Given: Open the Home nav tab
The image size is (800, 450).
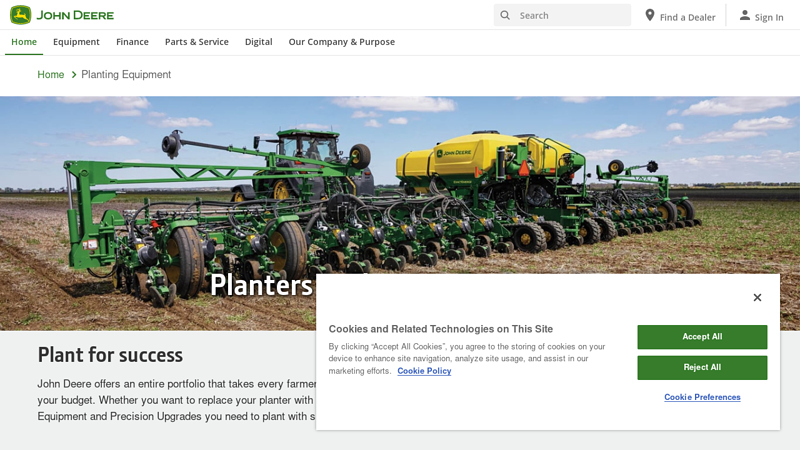Looking at the screenshot, I should click(x=24, y=42).
